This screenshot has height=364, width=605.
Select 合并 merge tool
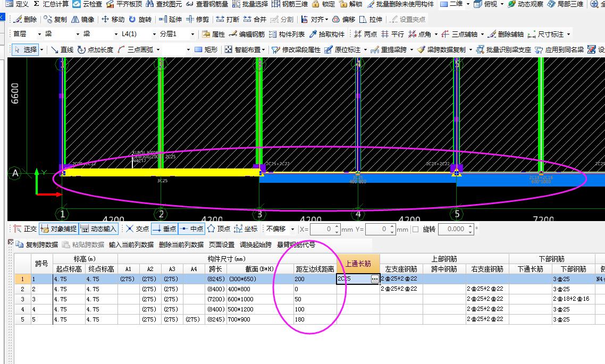click(255, 19)
